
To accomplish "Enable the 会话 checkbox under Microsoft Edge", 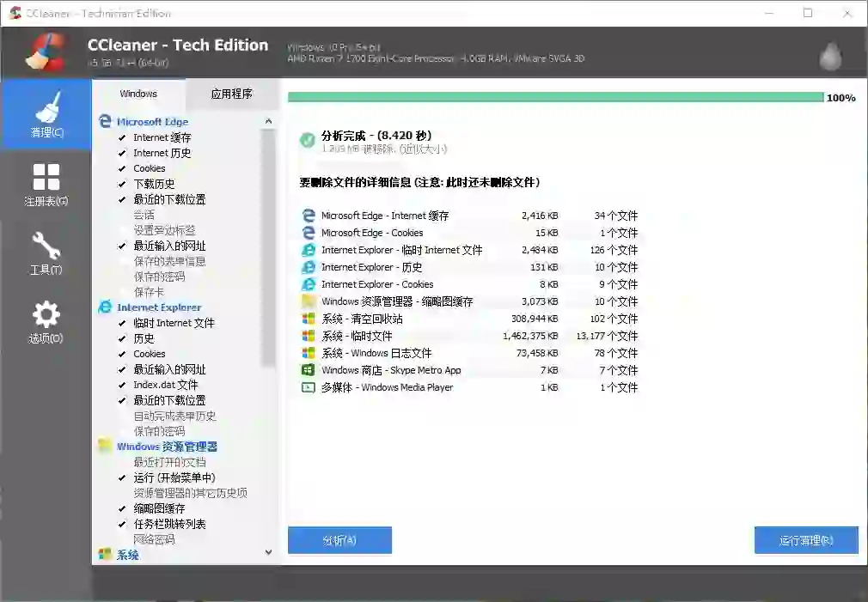I will (x=120, y=215).
